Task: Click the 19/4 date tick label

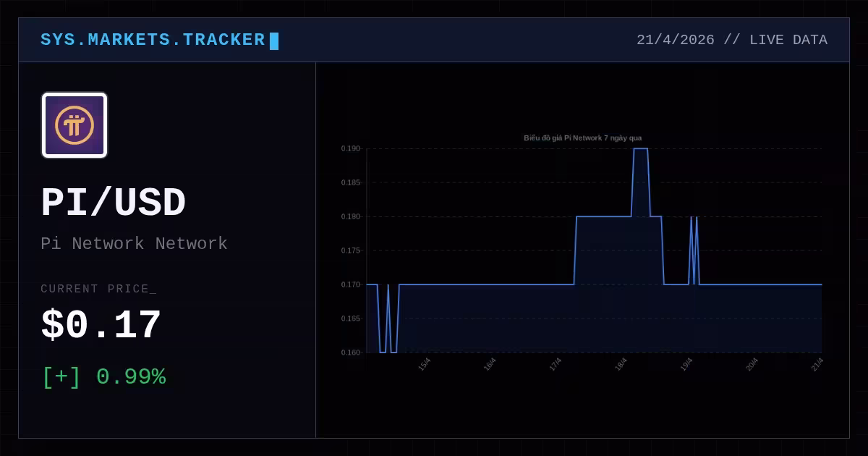Action: 686,364
